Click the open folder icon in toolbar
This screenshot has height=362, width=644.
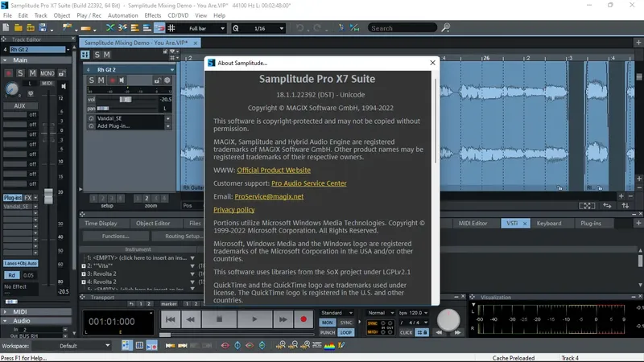18,28
